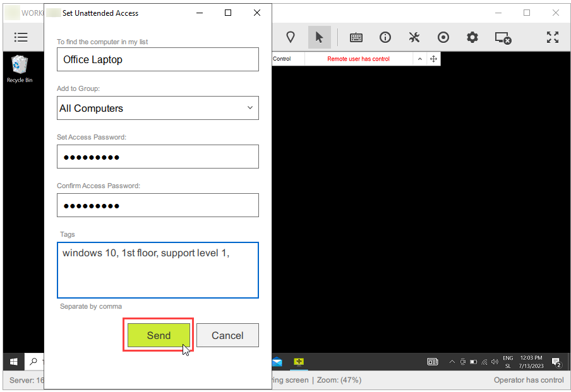571x392 pixels.
Task: View remote connection information
Action: click(x=385, y=37)
